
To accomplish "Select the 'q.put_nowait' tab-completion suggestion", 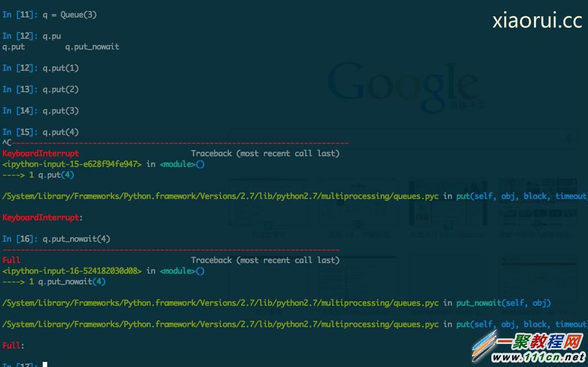I will coord(92,47).
